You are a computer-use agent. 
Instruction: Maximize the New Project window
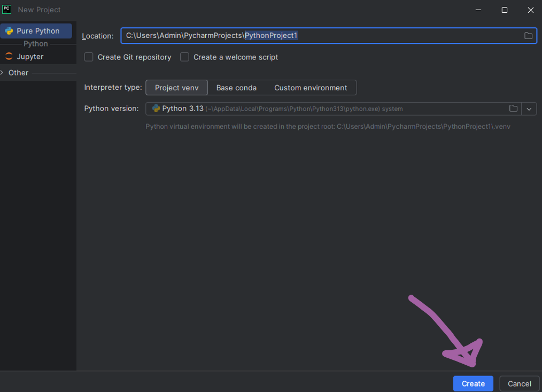click(x=505, y=10)
